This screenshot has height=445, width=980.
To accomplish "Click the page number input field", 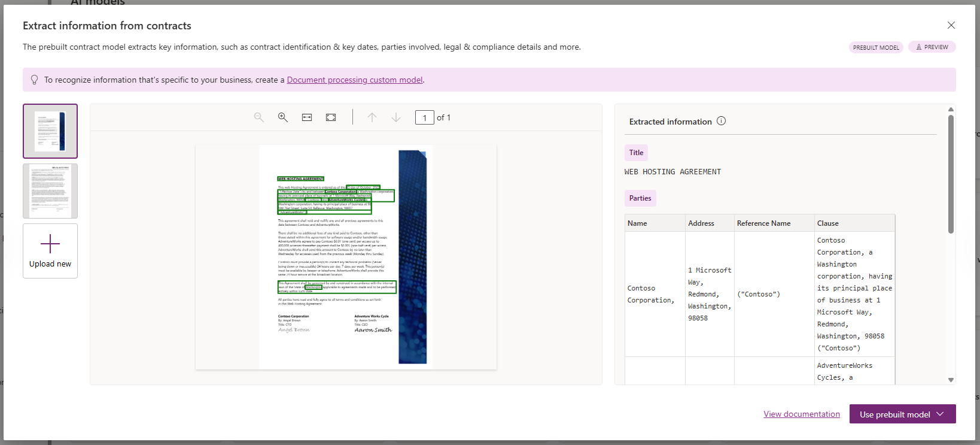I will click(x=425, y=117).
